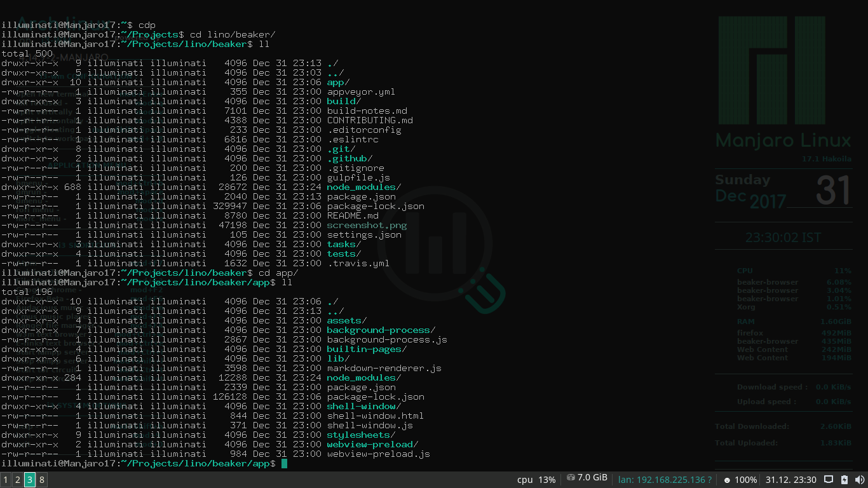868x488 pixels.
Task: Click the volume speaker tray icon
Action: pos(860,480)
